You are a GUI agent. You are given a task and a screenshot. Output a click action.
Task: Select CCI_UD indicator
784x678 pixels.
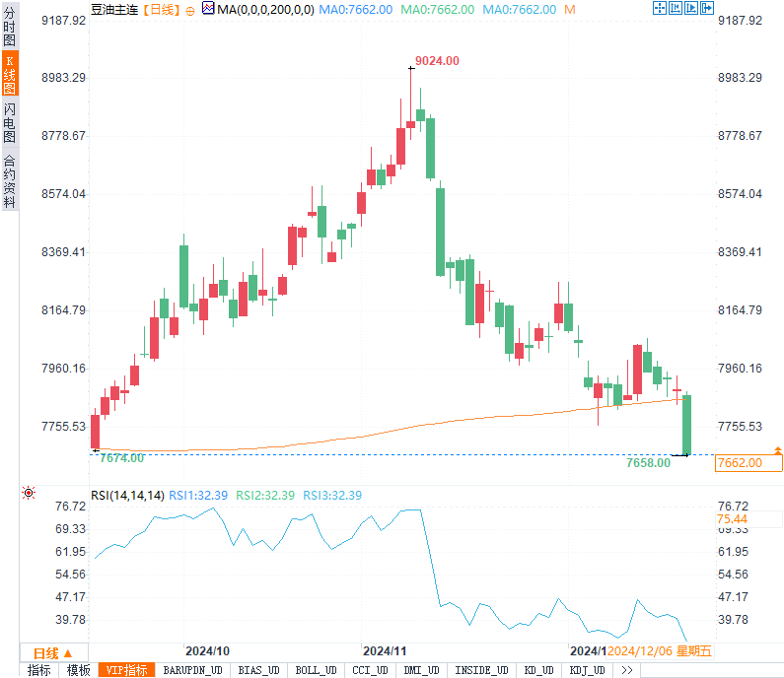coord(370,670)
